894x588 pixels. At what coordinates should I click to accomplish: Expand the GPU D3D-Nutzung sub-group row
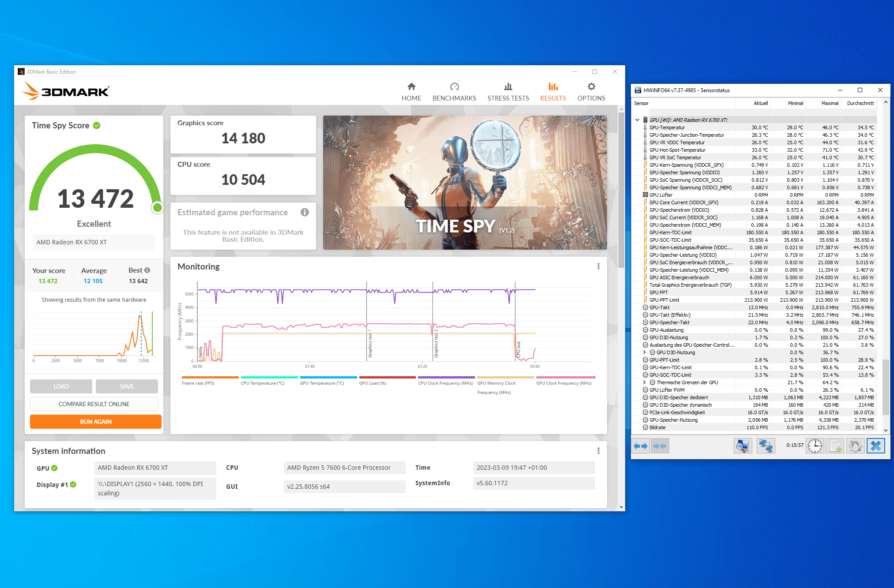click(x=645, y=352)
